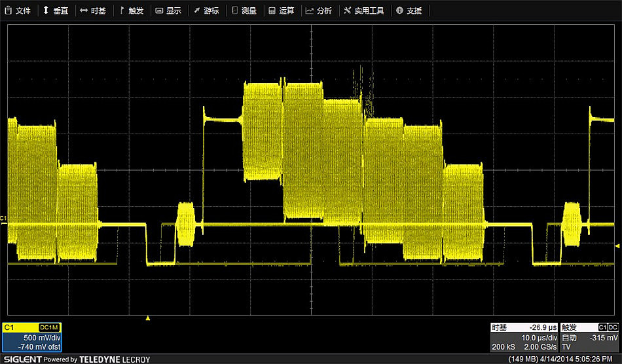This screenshot has width=622, height=364.
Task: Open the 时基 timebase descriptor panel
Action: pos(524,337)
